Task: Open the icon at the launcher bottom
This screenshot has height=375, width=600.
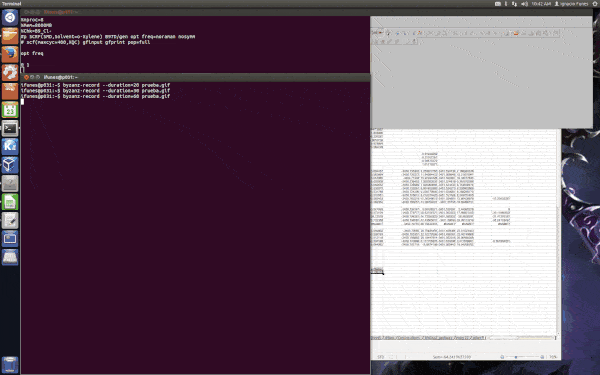Action: (10, 365)
